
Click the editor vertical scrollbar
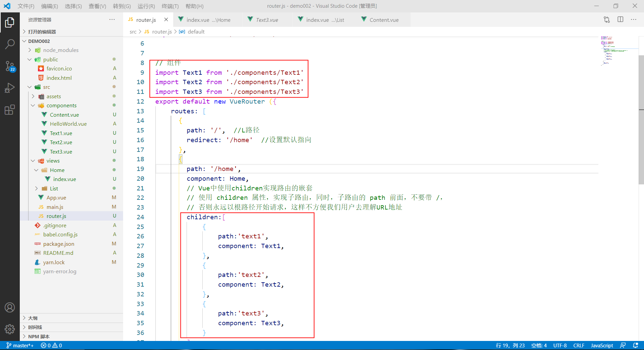point(641,120)
